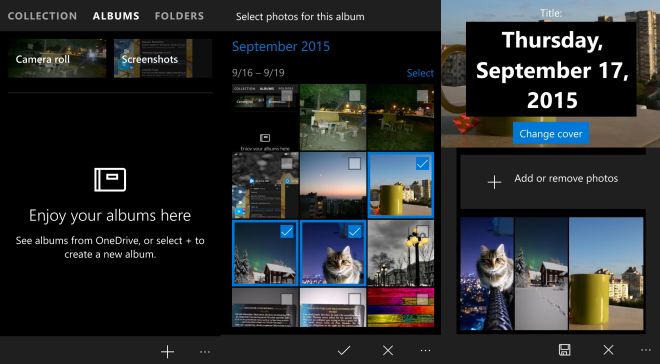The image size is (660, 364).
Task: Click the album icon above Enjoy your albums
Action: coord(110,180)
